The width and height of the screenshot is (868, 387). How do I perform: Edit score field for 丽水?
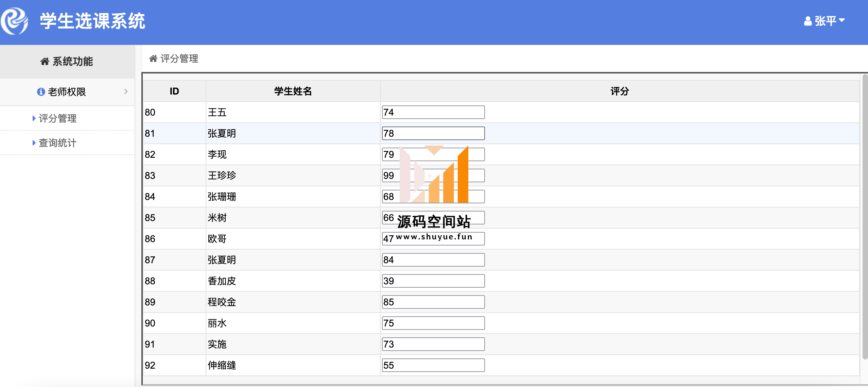433,323
